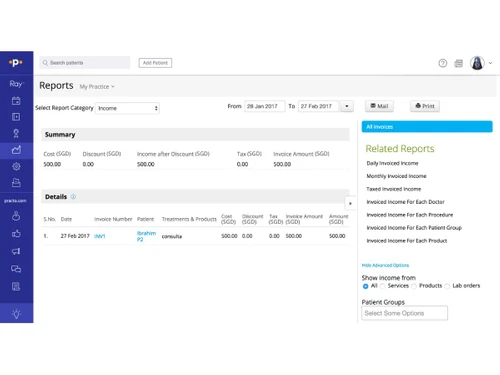Image resolution: width=500 pixels, height=375 pixels.
Task: Select the Services radio button
Action: point(383,286)
